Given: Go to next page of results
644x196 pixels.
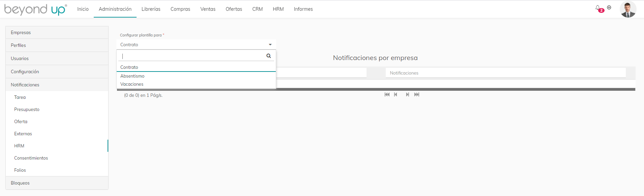Looking at the screenshot, I should click(407, 94).
